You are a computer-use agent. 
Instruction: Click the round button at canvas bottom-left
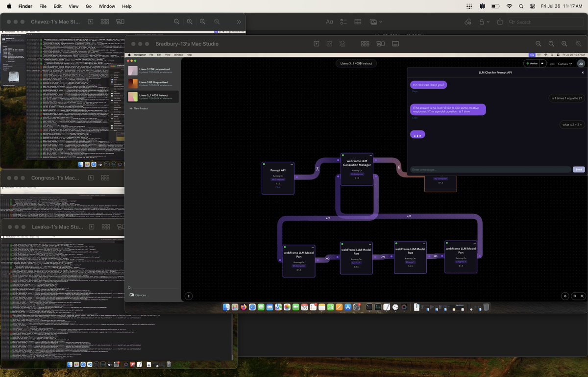point(189,296)
